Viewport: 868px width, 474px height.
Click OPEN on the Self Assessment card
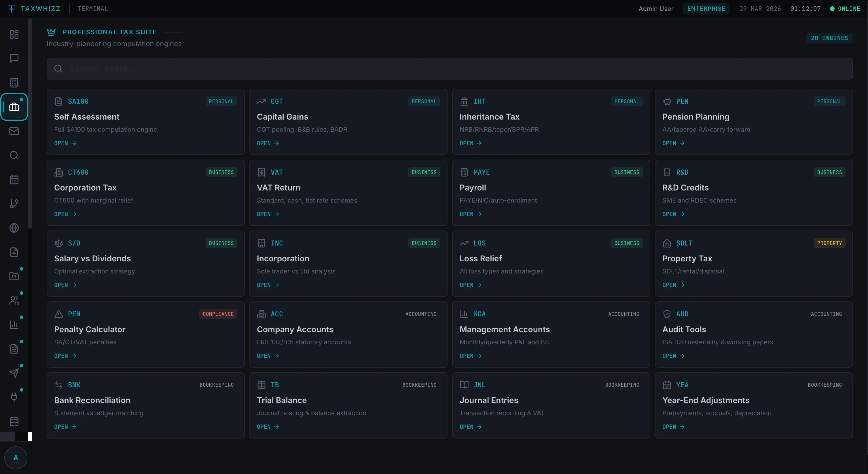(x=65, y=143)
